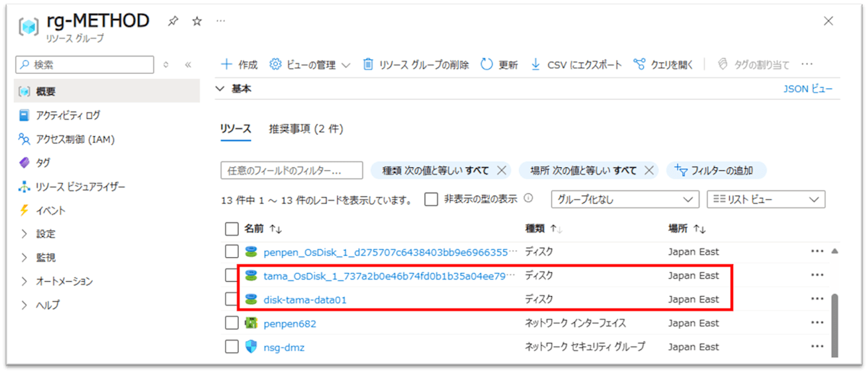Viewport: 868px width, 373px height.
Task: Open more options for disk-tama-data01 row
Action: pos(817,299)
